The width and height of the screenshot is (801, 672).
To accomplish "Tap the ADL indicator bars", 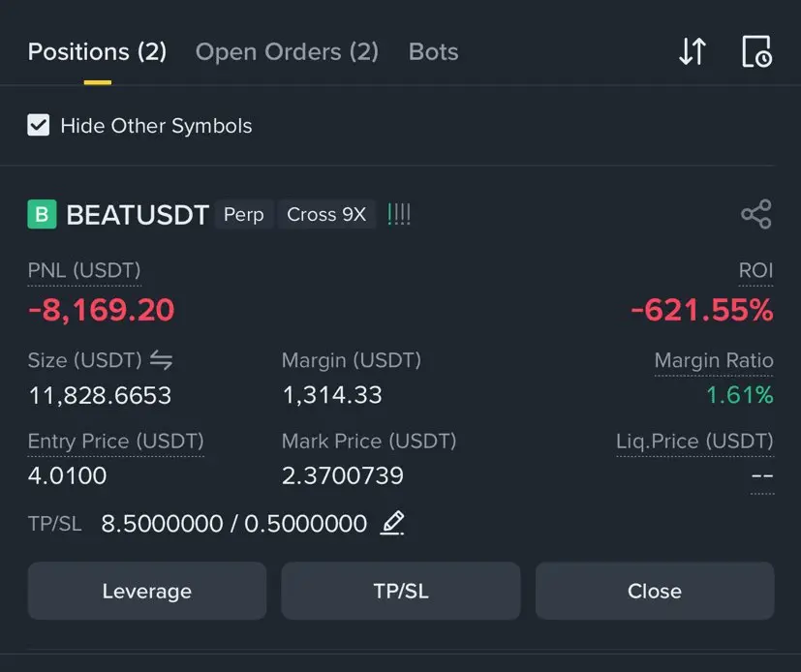I will click(399, 214).
